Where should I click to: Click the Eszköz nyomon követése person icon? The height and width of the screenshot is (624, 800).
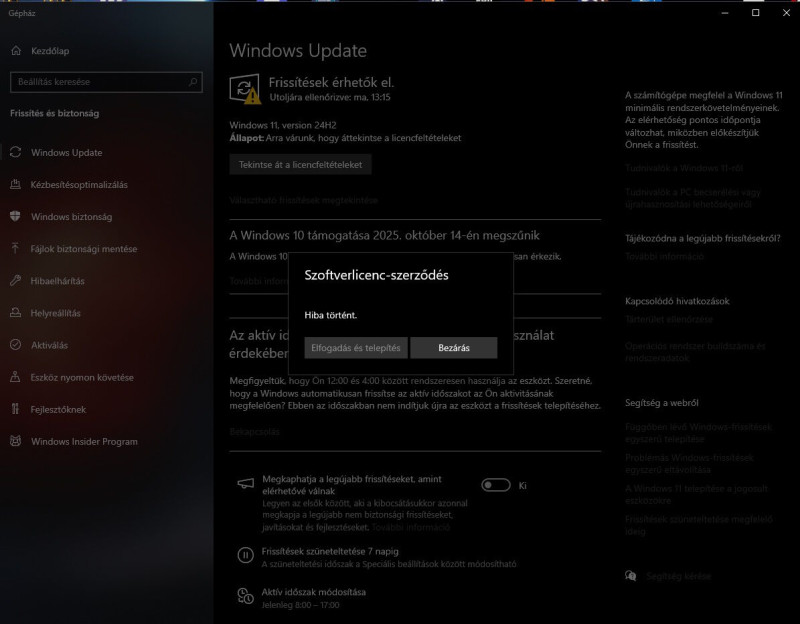(x=15, y=377)
